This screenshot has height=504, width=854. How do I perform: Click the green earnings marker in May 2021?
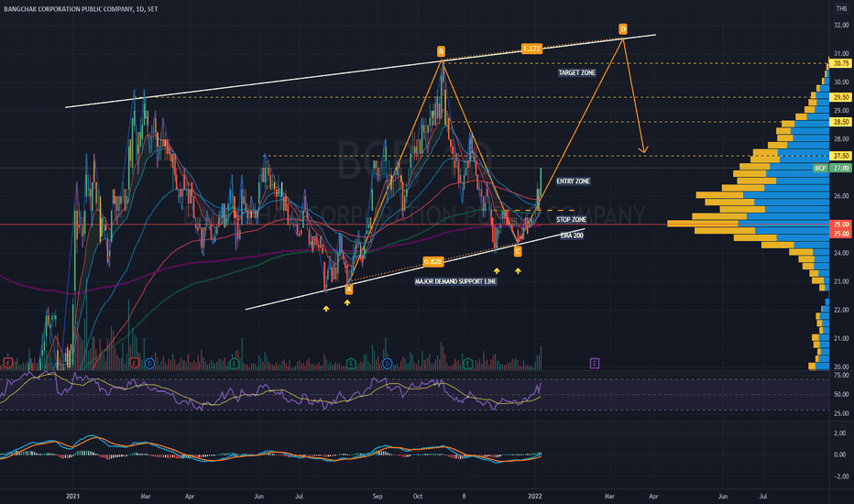[x=235, y=363]
